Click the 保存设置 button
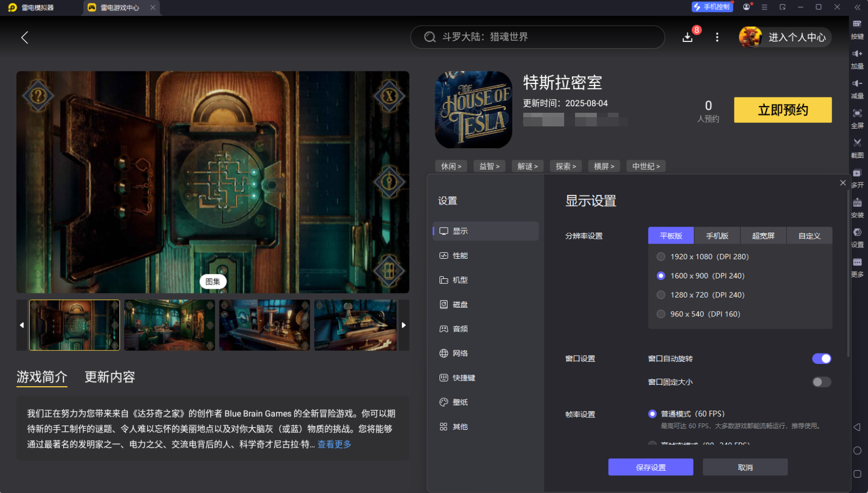This screenshot has width=868, height=493. tap(651, 467)
